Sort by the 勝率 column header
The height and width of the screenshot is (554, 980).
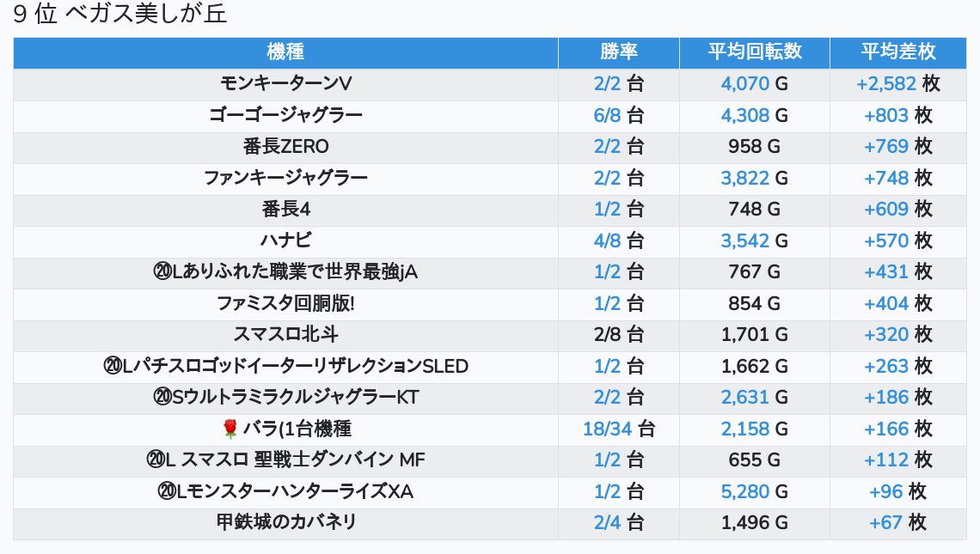click(618, 52)
